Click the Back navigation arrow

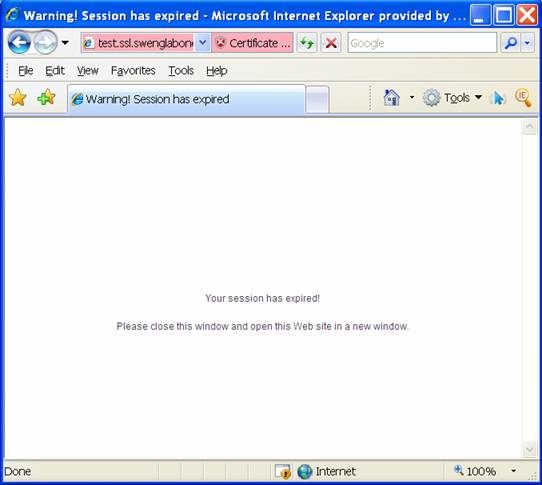pos(19,43)
